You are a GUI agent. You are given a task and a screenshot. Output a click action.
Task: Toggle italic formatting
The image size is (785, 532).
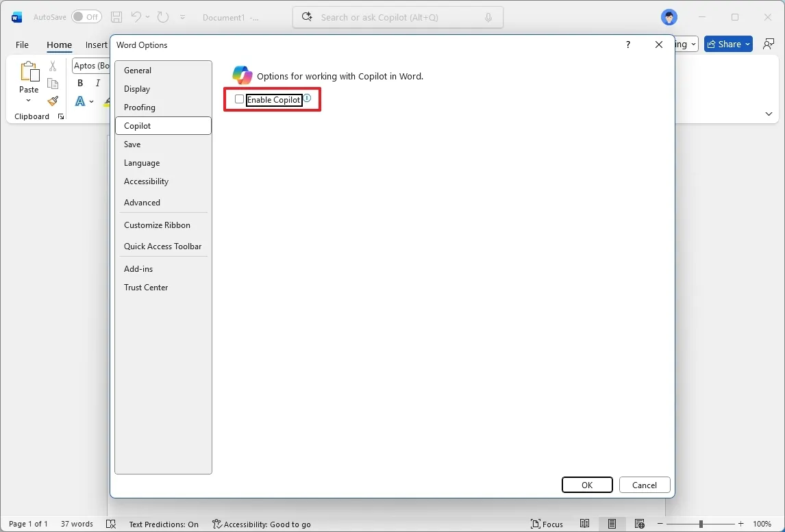point(97,83)
